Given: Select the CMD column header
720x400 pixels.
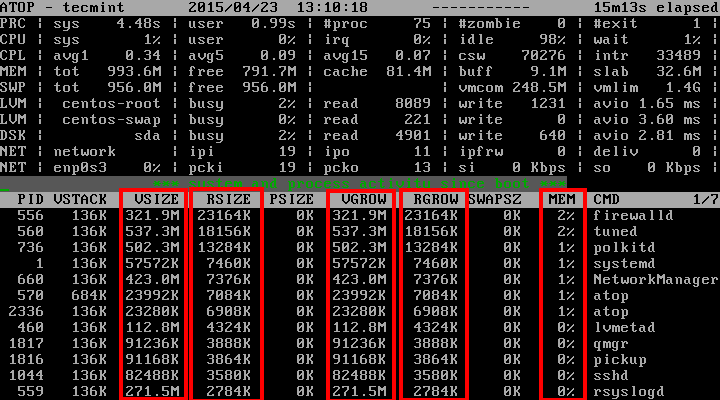Looking at the screenshot, I should click(606, 200).
